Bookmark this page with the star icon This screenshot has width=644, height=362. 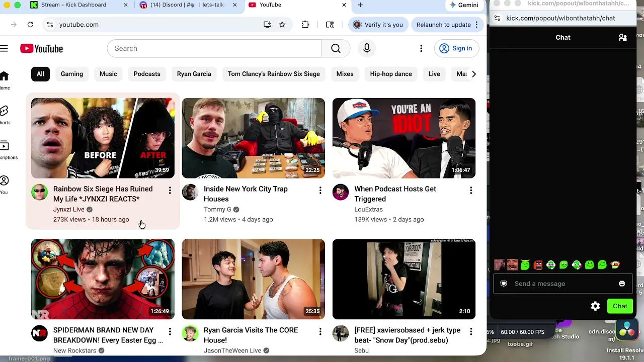tap(282, 25)
